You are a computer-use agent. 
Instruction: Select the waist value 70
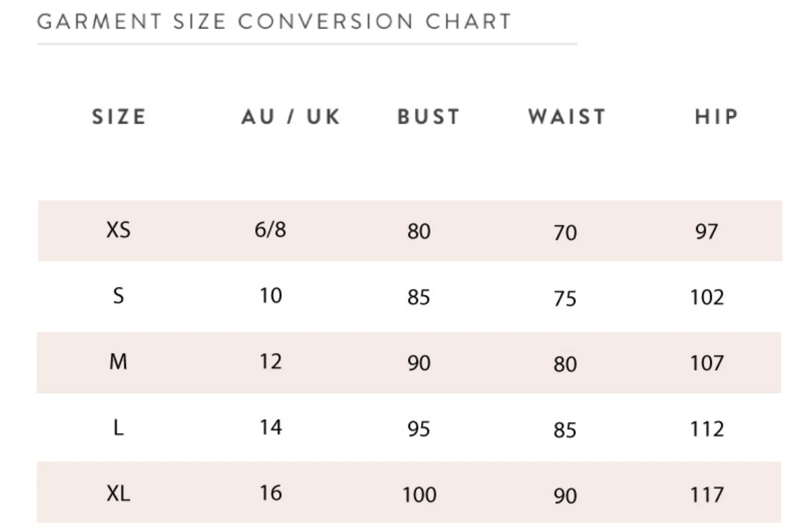point(565,233)
